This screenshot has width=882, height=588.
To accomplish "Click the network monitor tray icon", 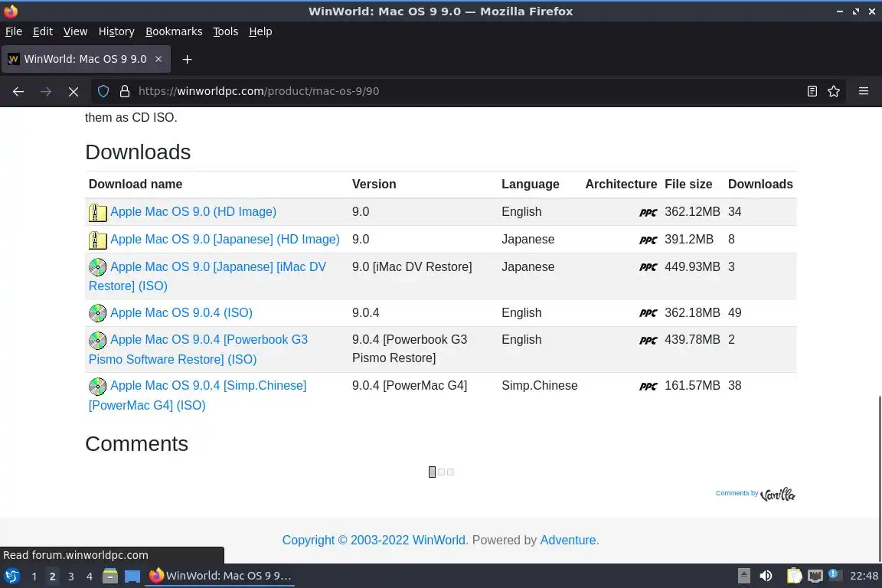I will 815,576.
